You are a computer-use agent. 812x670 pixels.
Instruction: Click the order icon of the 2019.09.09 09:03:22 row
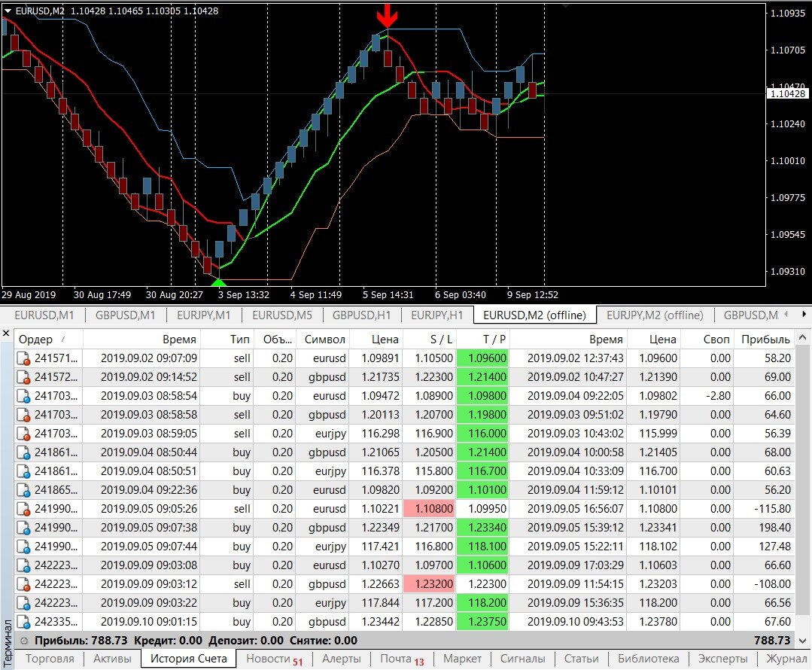pos(23,603)
